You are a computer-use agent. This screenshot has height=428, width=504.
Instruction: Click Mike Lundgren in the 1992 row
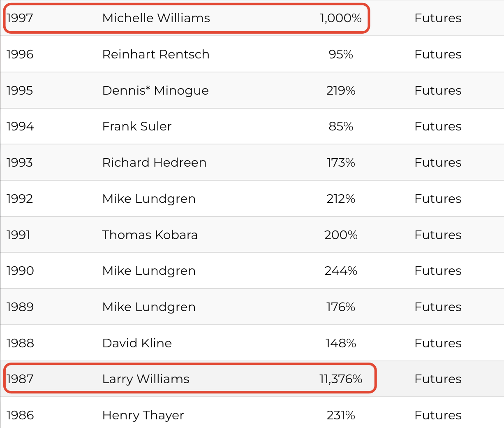tap(149, 199)
